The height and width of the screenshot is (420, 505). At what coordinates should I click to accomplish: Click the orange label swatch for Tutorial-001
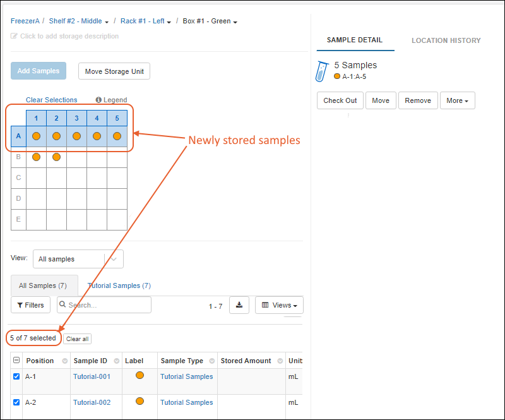coord(140,375)
